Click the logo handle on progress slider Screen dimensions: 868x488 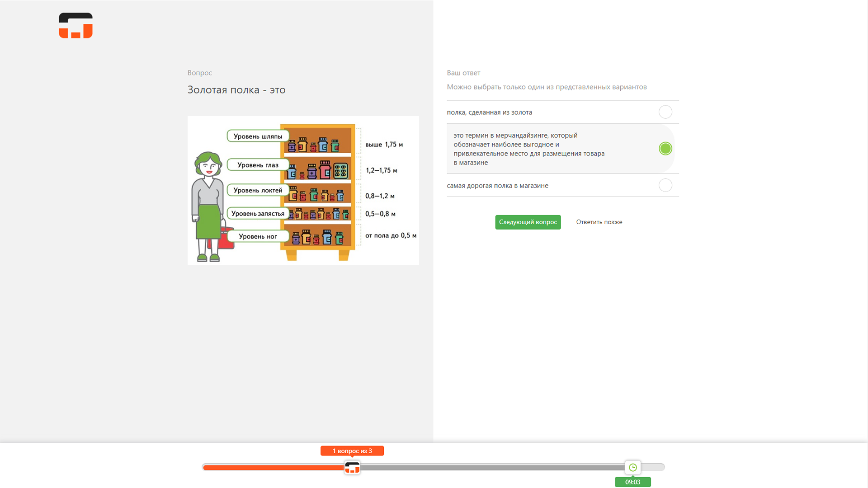(x=352, y=468)
